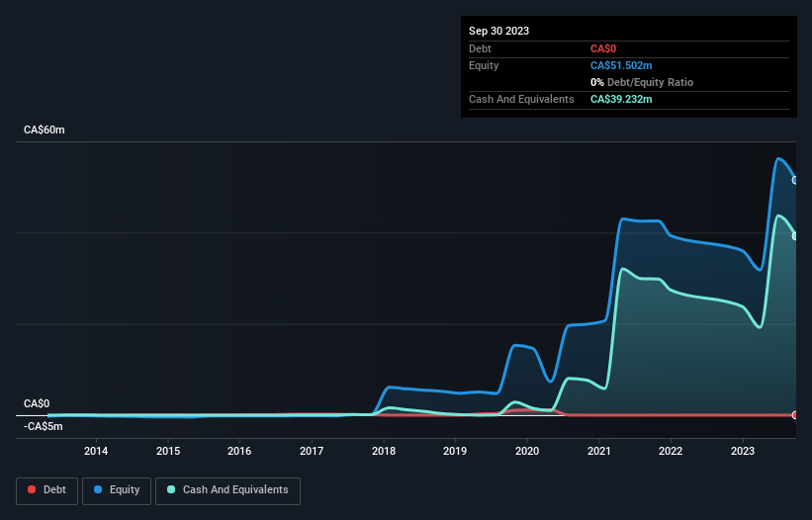Select the Equity data point marker at Sep 2023
The height and width of the screenshot is (520, 812).
[x=795, y=181]
